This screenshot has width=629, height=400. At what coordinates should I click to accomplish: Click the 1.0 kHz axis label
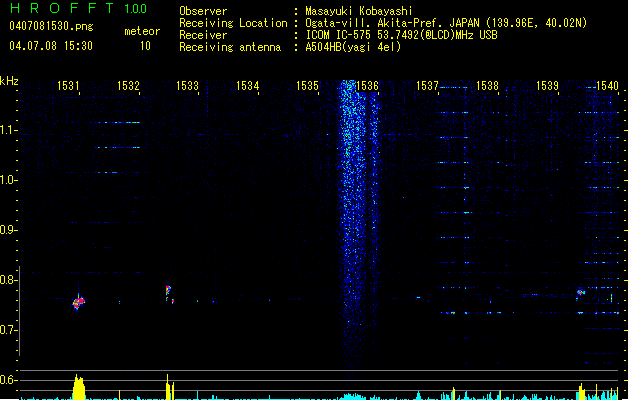8,180
